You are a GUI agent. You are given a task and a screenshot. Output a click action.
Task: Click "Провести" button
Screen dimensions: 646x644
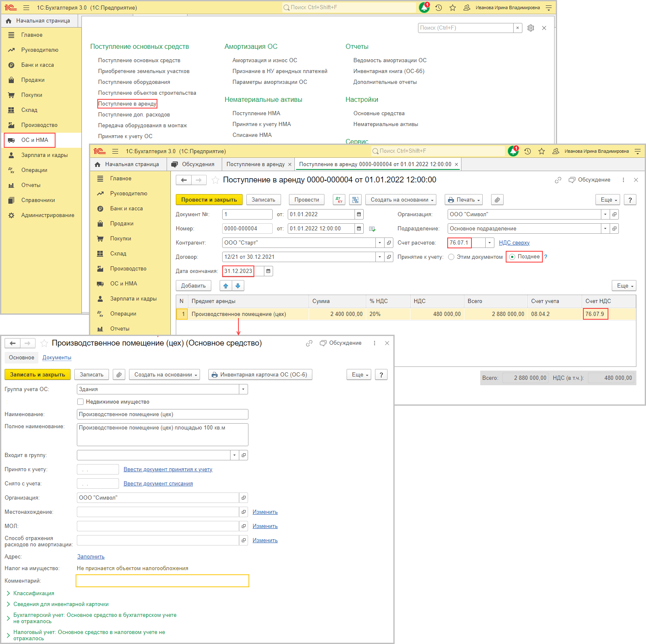pyautogui.click(x=307, y=200)
